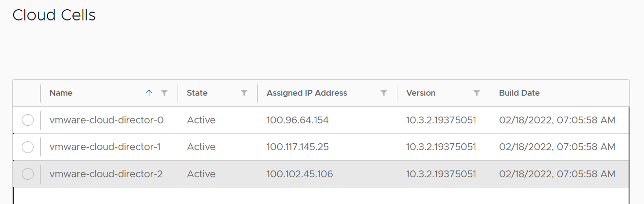The width and height of the screenshot is (644, 204).
Task: Select radio button for vmware-cloud-director-1
Action: (28, 147)
